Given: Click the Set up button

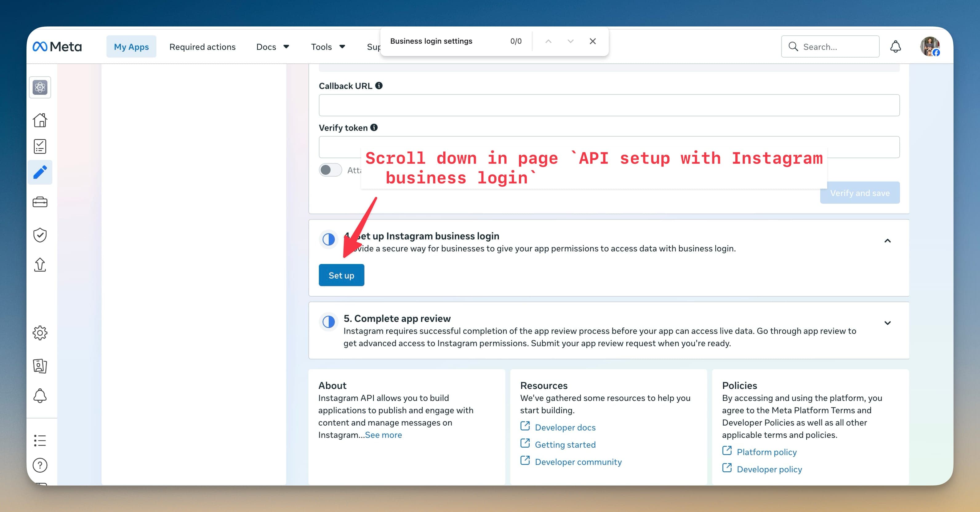Looking at the screenshot, I should tap(341, 275).
